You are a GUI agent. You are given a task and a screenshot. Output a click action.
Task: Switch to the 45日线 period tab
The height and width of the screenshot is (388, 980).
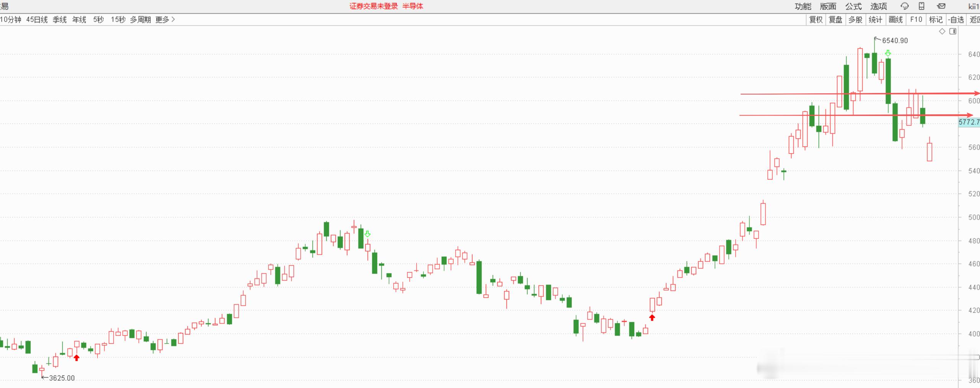click(x=37, y=20)
